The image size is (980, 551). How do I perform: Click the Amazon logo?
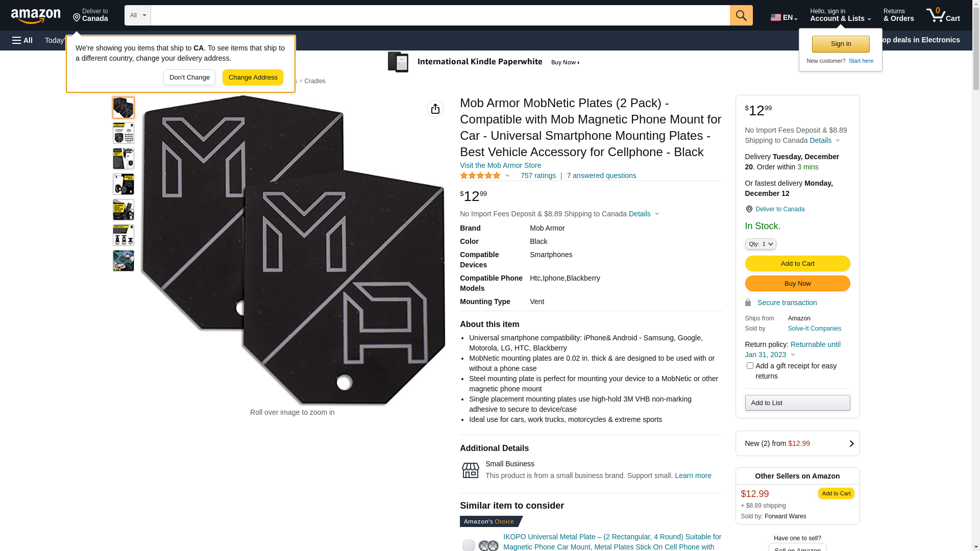coord(36,16)
